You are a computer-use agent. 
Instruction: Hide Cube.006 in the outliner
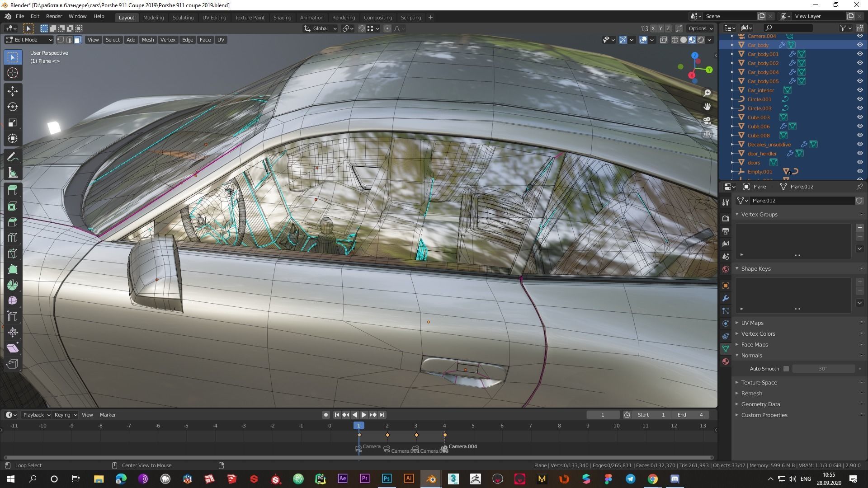(x=860, y=126)
